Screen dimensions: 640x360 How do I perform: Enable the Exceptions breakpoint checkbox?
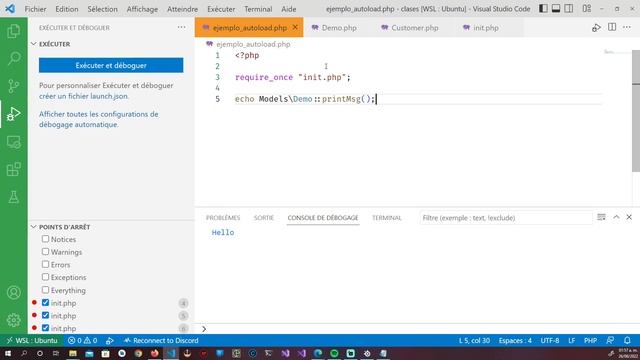click(x=45, y=277)
